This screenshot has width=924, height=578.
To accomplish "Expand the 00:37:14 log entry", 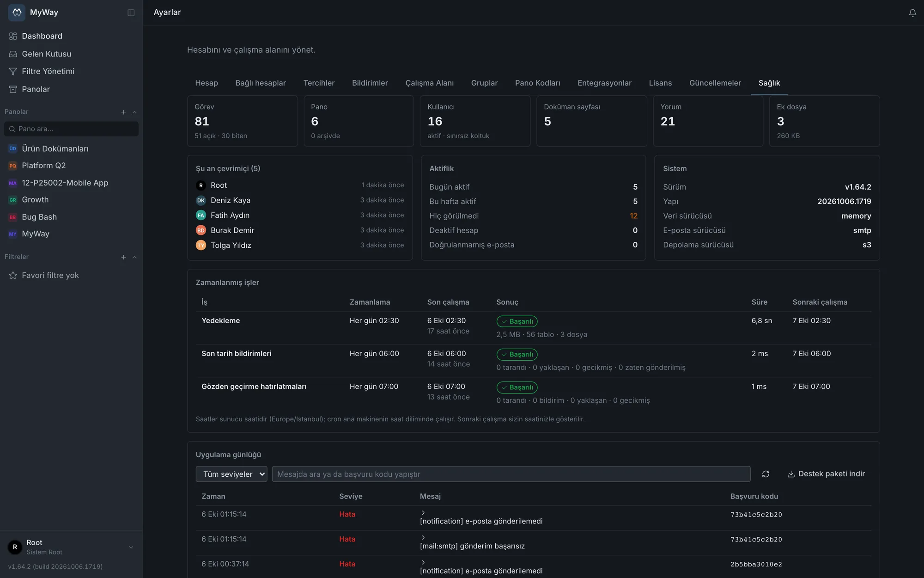I will (423, 562).
